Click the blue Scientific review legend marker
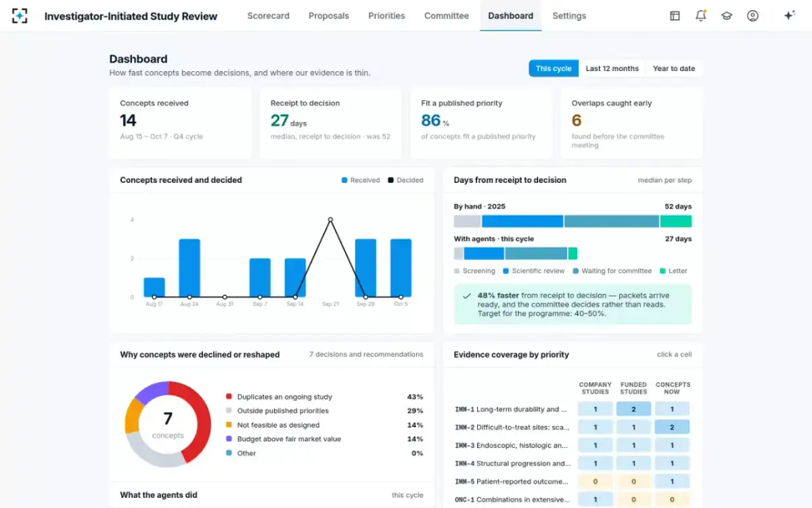Image resolution: width=812 pixels, height=508 pixels. [505, 271]
